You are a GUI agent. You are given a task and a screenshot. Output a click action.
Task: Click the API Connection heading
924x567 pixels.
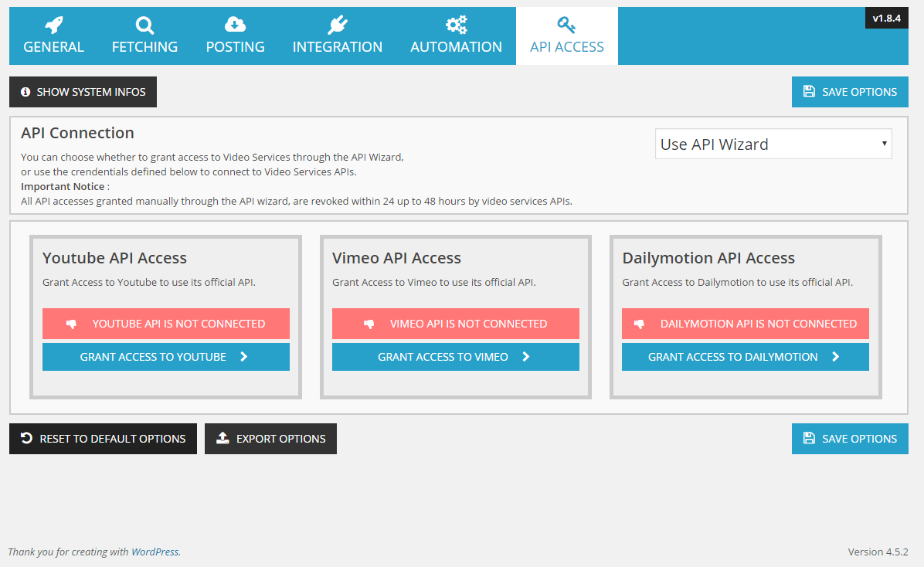(77, 133)
